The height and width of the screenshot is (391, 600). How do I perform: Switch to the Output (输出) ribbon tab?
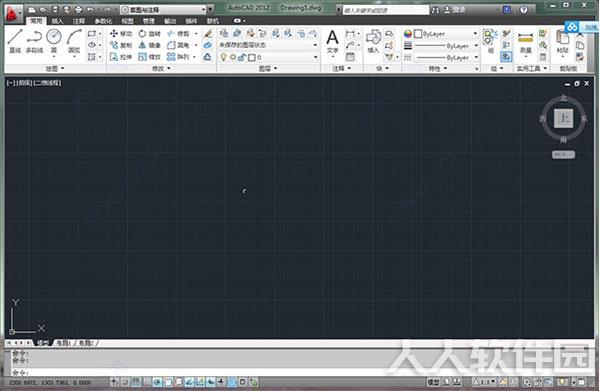point(170,21)
